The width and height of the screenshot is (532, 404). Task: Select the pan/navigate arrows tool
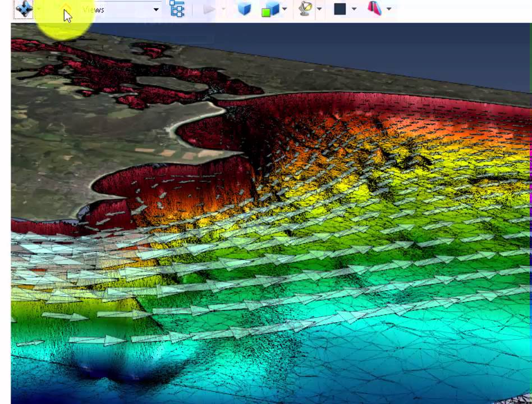tap(24, 9)
